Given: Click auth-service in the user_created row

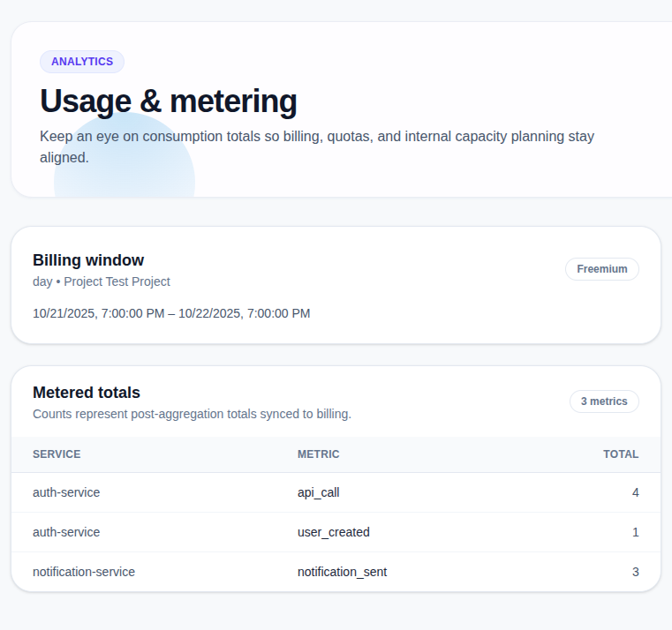Looking at the screenshot, I should click(x=66, y=532).
